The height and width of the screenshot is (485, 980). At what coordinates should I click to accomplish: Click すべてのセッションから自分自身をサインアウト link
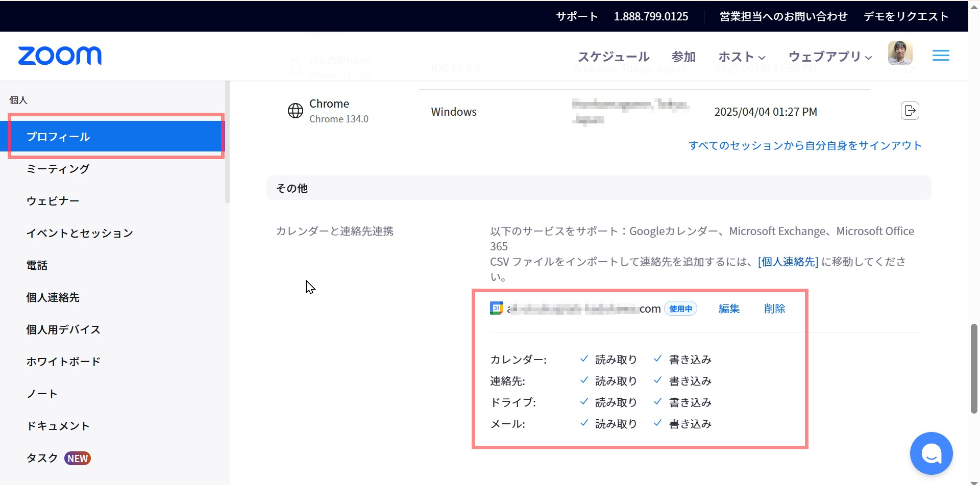[805, 145]
